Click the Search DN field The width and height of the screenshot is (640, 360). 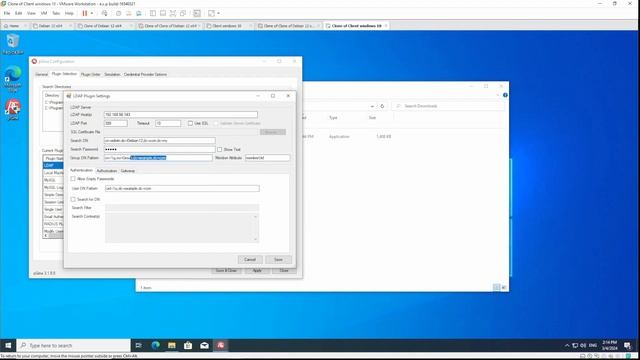pos(160,140)
